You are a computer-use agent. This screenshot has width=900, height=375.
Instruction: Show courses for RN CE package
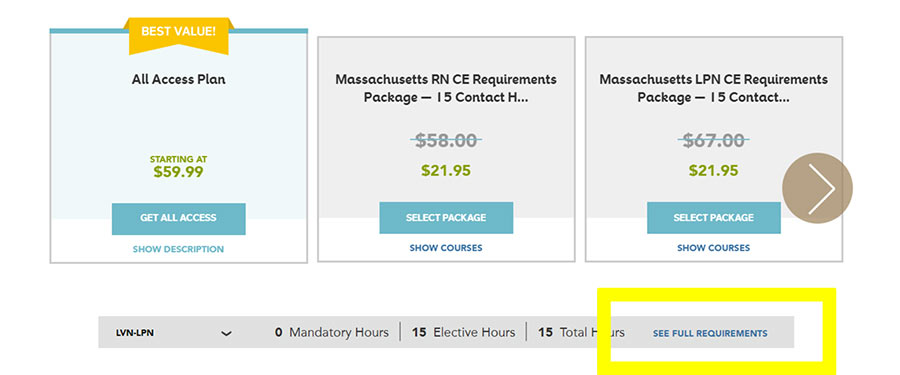tap(446, 248)
